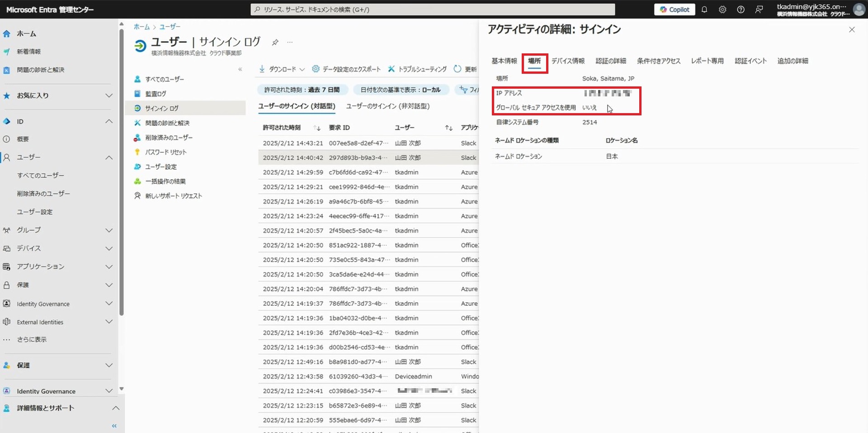This screenshot has width=868, height=433.
Task: Click the 日付を次の基準で表示 ローカル filter
Action: (401, 90)
